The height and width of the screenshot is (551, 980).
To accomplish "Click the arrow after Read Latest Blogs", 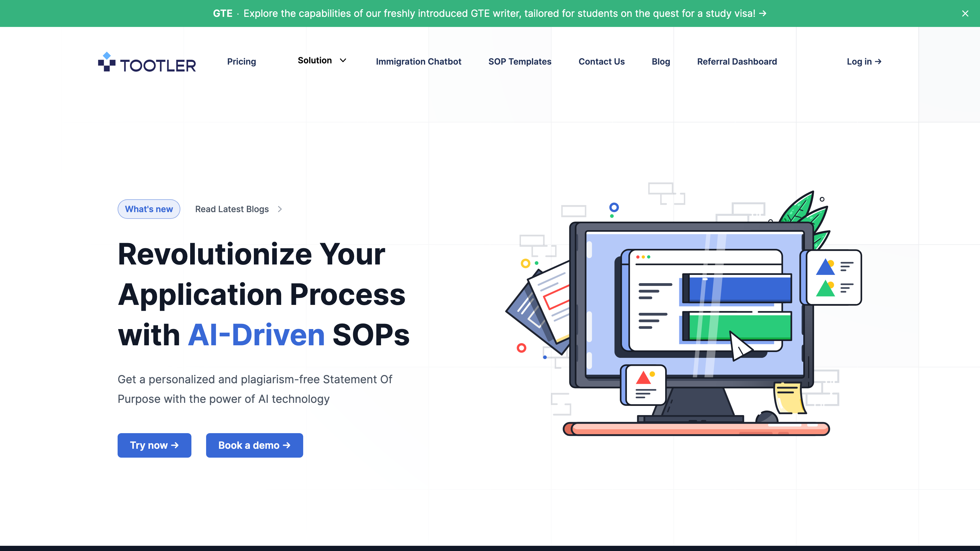I will (280, 209).
